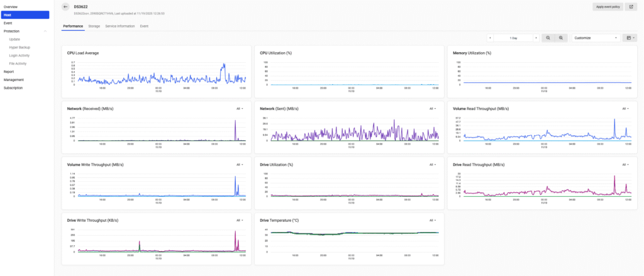Viewport: 644px width, 276px height.
Task: Switch to the Storage tab
Action: tap(94, 26)
